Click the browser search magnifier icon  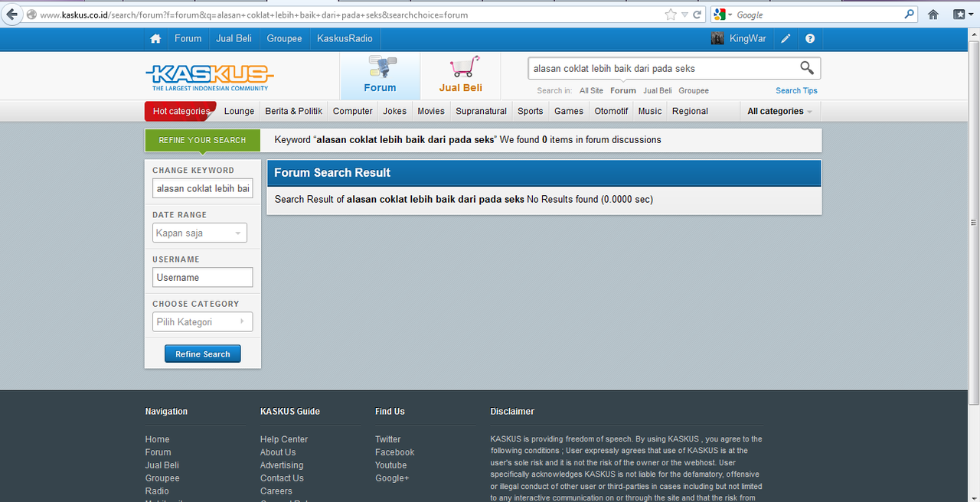[x=909, y=14]
